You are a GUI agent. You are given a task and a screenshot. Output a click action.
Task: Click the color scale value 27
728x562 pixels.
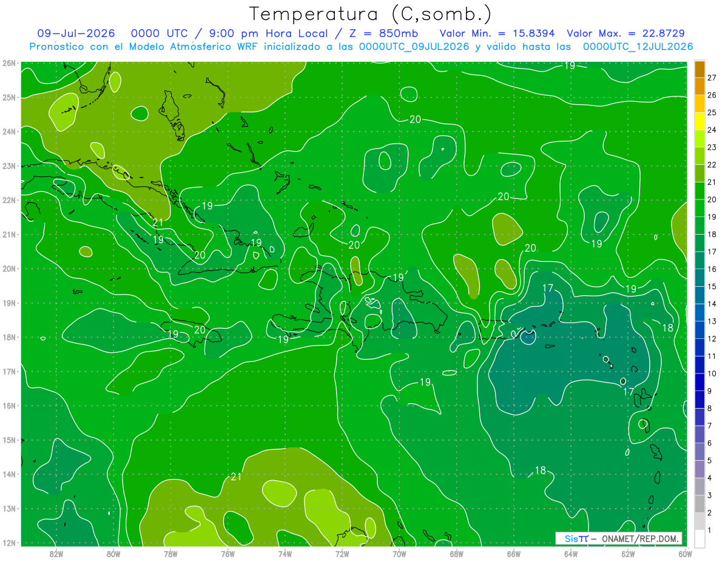point(712,78)
